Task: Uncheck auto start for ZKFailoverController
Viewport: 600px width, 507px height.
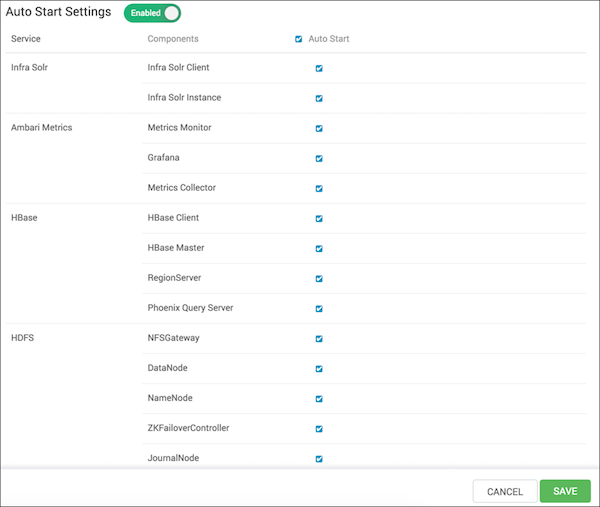Action: point(319,429)
